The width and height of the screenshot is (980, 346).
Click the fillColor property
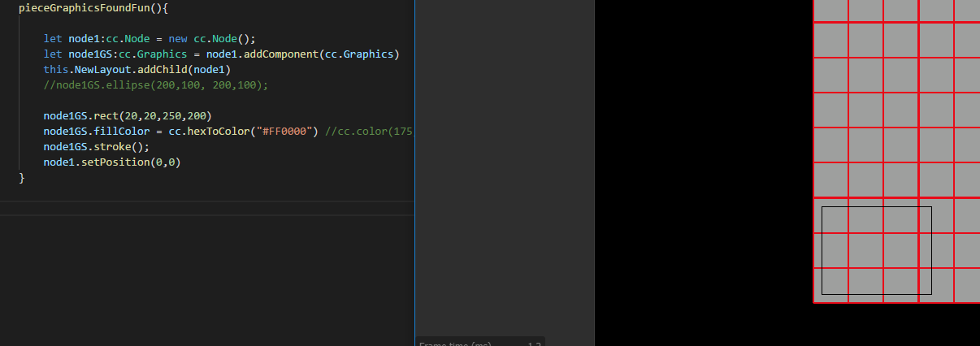point(122,132)
